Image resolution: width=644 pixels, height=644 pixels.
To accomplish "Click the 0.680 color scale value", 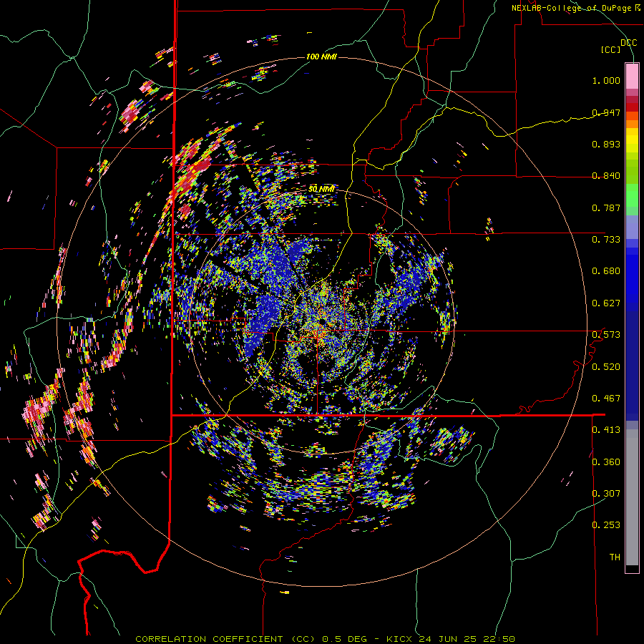I will click(606, 271).
